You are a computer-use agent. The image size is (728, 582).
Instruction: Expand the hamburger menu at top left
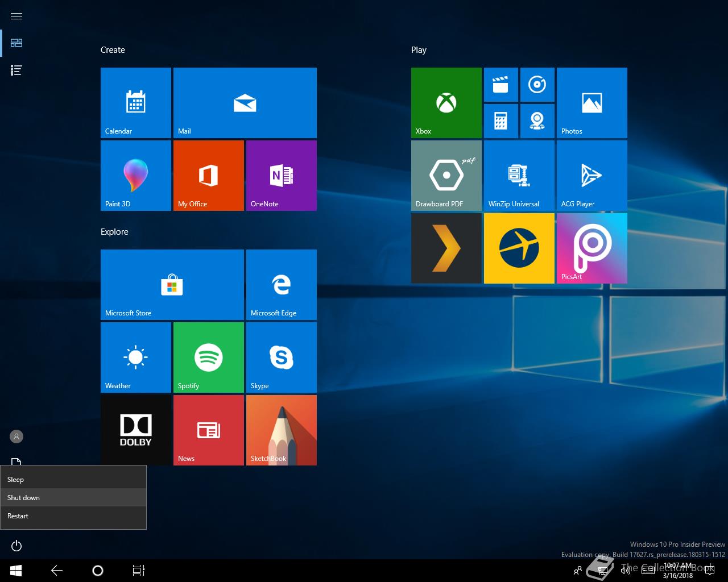[x=16, y=16]
